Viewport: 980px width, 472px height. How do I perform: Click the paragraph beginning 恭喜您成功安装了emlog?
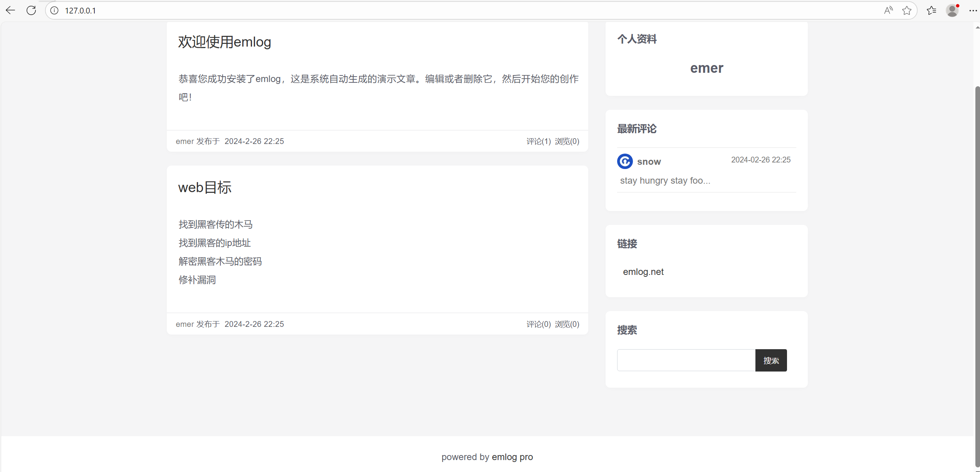(378, 88)
